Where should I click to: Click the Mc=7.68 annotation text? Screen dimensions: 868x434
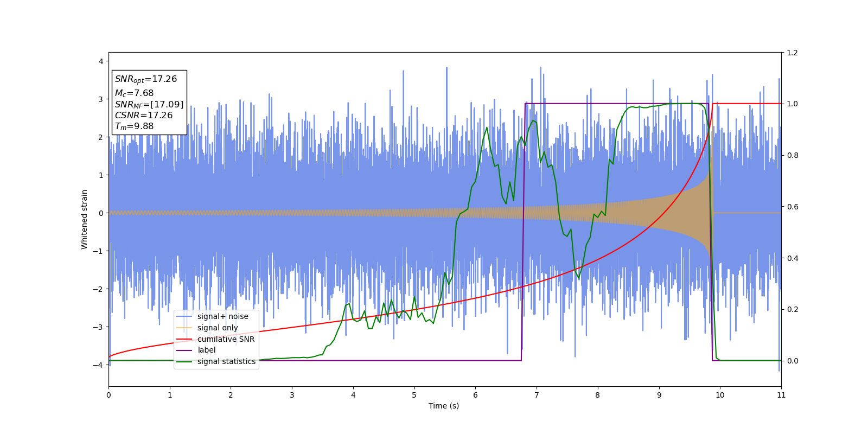coord(134,93)
